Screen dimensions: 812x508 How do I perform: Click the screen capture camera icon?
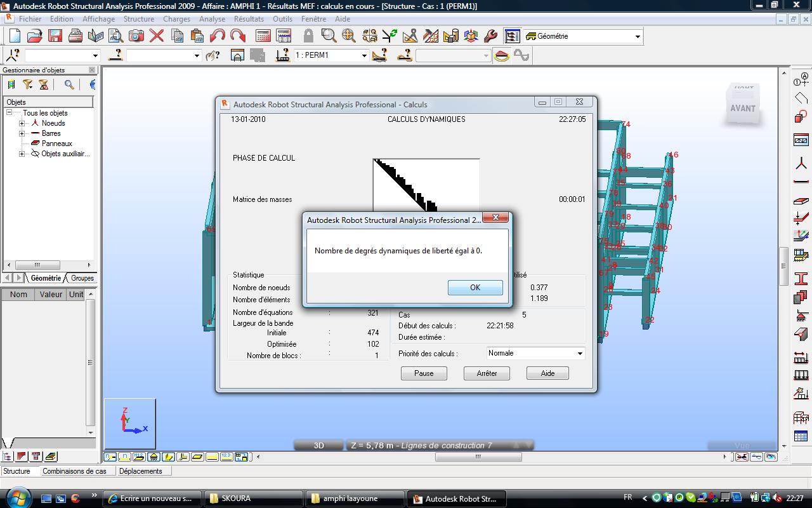(136, 36)
